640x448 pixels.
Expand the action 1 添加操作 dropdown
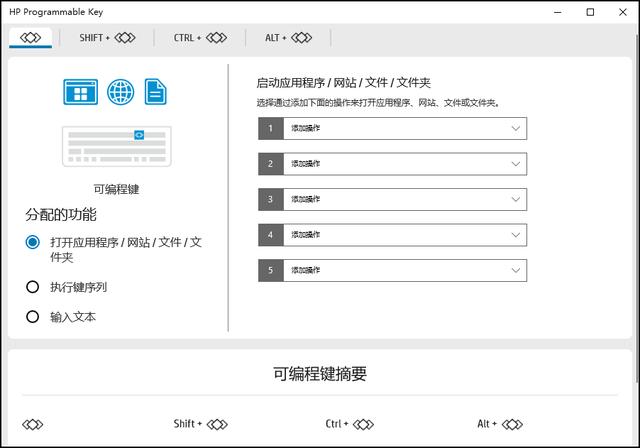[x=404, y=128]
